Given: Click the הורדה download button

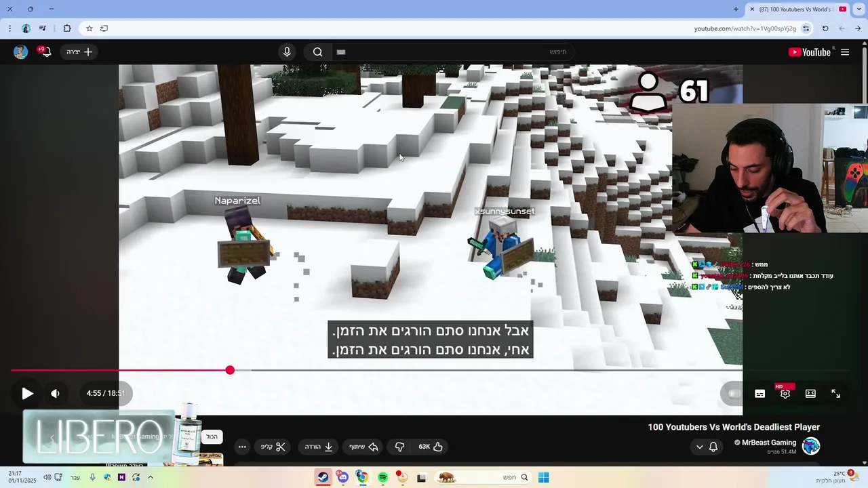Looking at the screenshot, I should point(318,447).
